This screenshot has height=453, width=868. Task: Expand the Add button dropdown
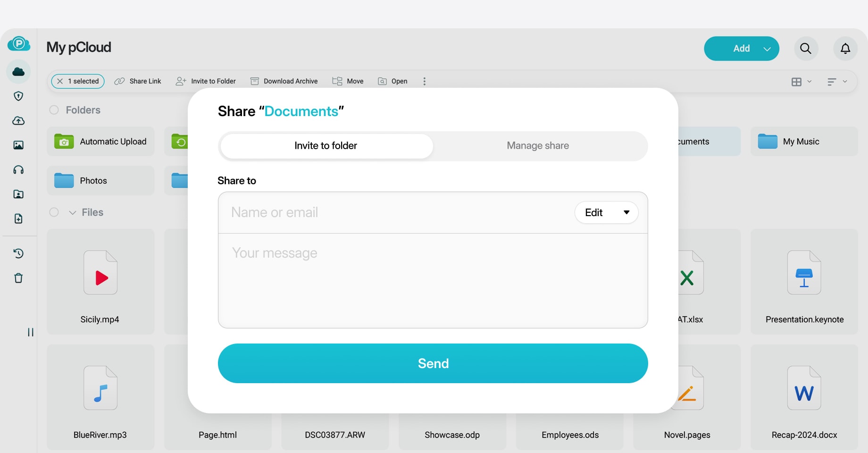click(767, 49)
